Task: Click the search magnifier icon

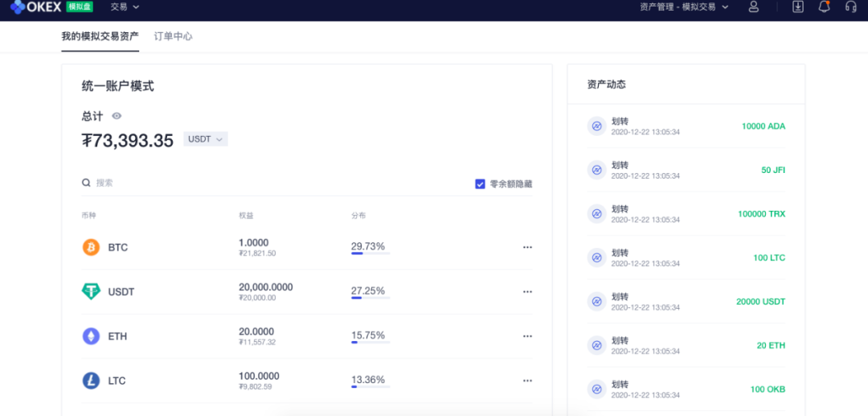Action: pos(86,183)
